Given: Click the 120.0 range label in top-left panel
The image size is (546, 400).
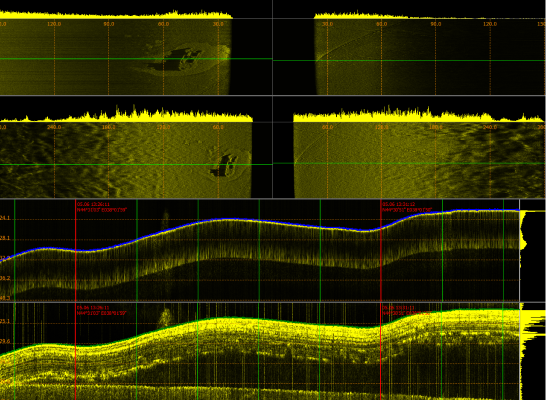Looking at the screenshot, I should click(x=54, y=24).
